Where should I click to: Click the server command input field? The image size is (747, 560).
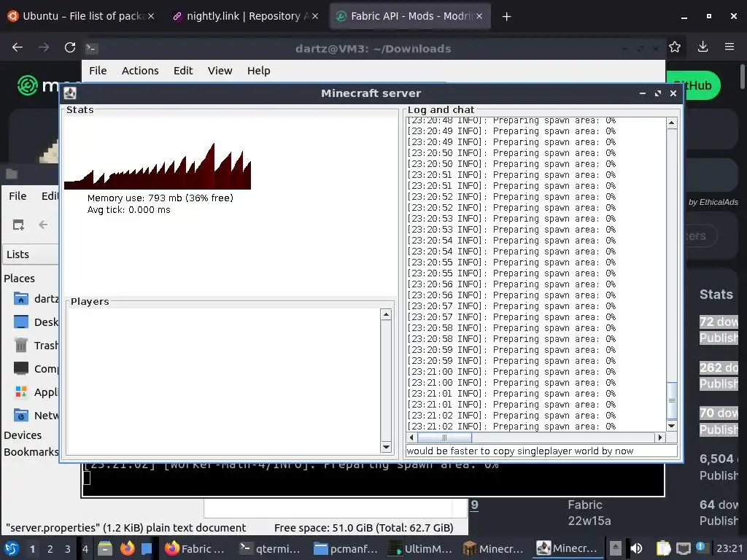541,451
